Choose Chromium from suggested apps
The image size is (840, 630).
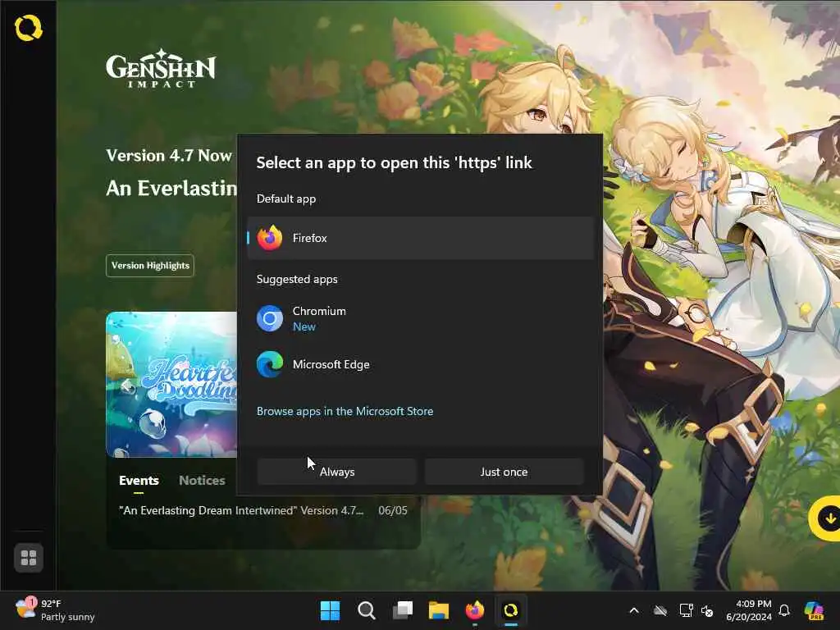[x=421, y=318]
